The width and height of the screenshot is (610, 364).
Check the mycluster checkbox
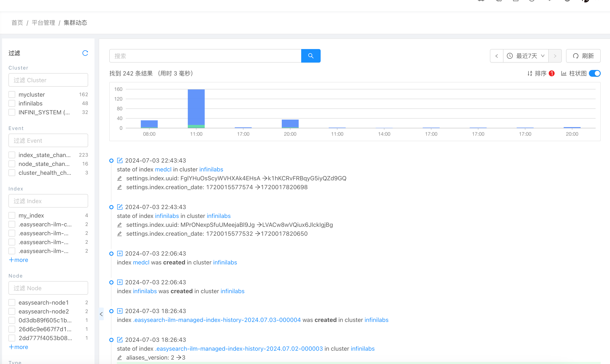12,94
